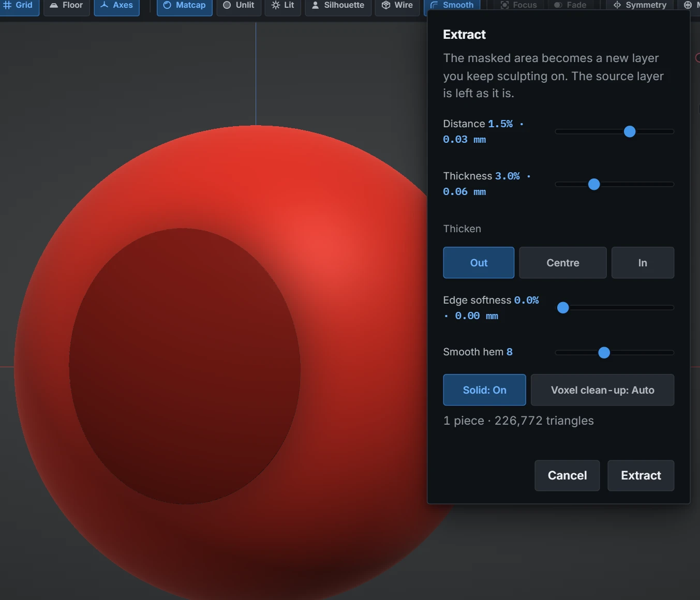Switch to Unlit shading mode
The width and height of the screenshot is (700, 600).
239,6
